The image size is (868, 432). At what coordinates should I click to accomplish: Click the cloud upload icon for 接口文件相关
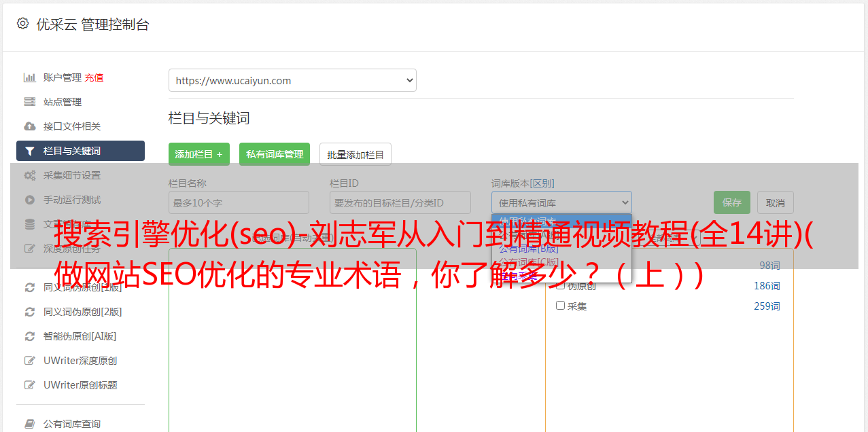(29, 126)
